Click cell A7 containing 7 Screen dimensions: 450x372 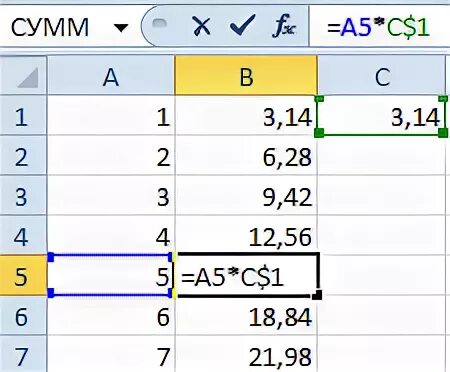click(x=111, y=355)
